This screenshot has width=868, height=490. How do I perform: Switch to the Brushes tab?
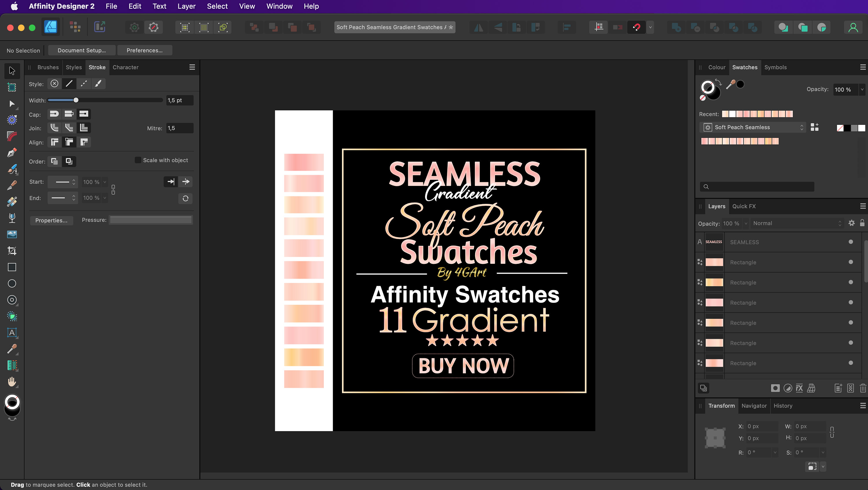click(x=48, y=67)
